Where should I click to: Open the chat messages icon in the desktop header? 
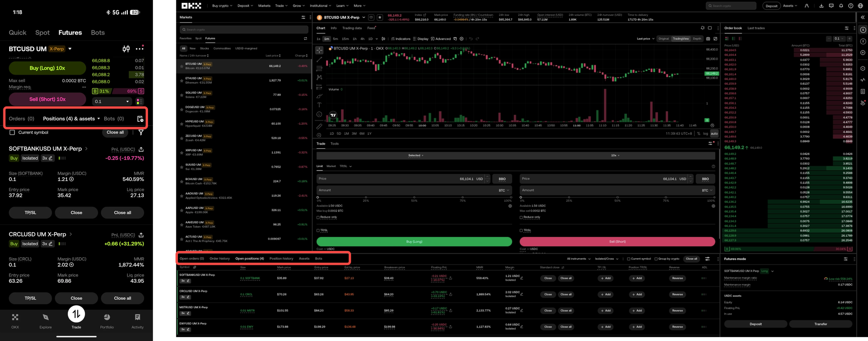831,6
